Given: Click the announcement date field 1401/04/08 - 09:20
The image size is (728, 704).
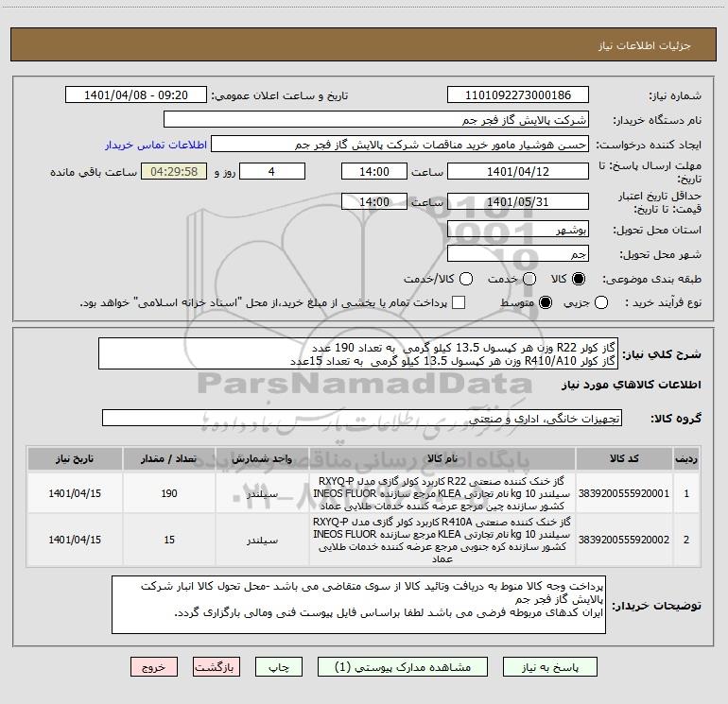Looking at the screenshot, I should point(136,95).
